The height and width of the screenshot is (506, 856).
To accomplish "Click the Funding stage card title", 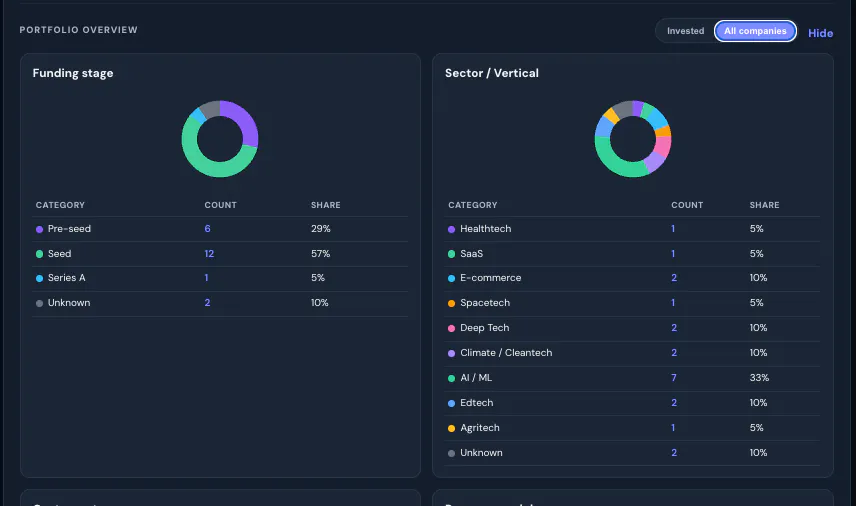I will 73,73.
